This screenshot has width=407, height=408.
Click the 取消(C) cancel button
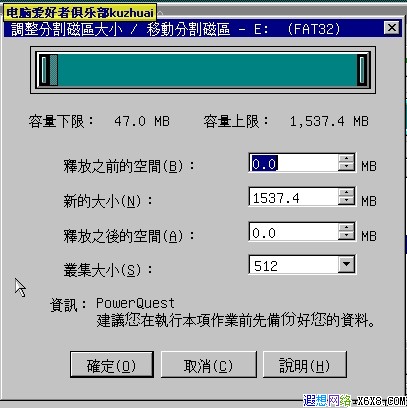click(209, 364)
